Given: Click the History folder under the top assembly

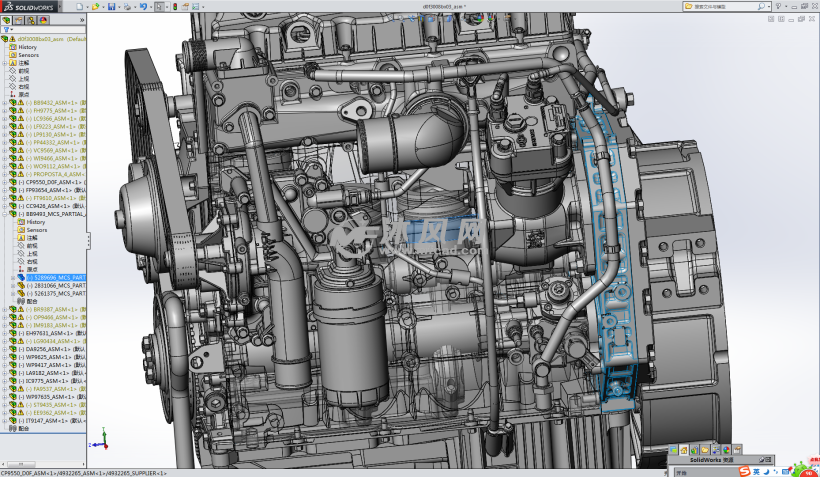Looking at the screenshot, I should (28, 47).
